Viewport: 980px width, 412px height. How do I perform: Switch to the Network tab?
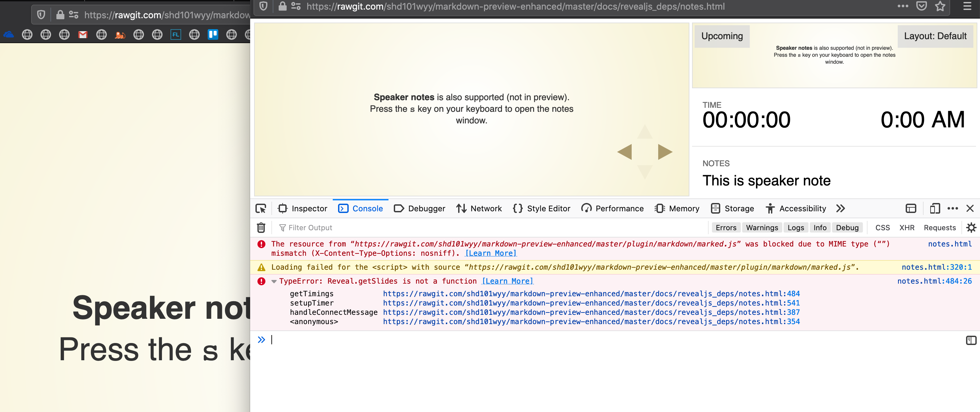coord(486,208)
